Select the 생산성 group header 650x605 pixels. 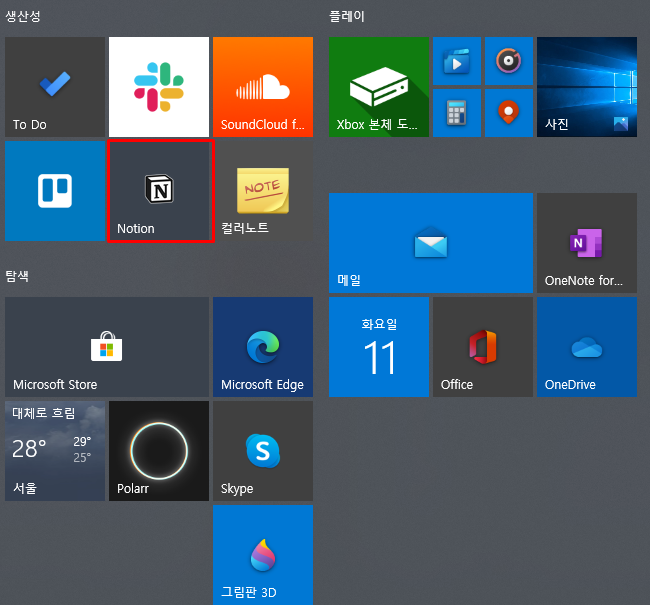tap(23, 17)
